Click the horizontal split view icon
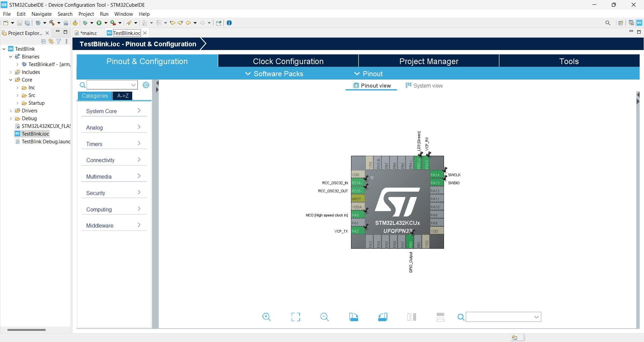This screenshot has width=644, height=342. (x=440, y=317)
